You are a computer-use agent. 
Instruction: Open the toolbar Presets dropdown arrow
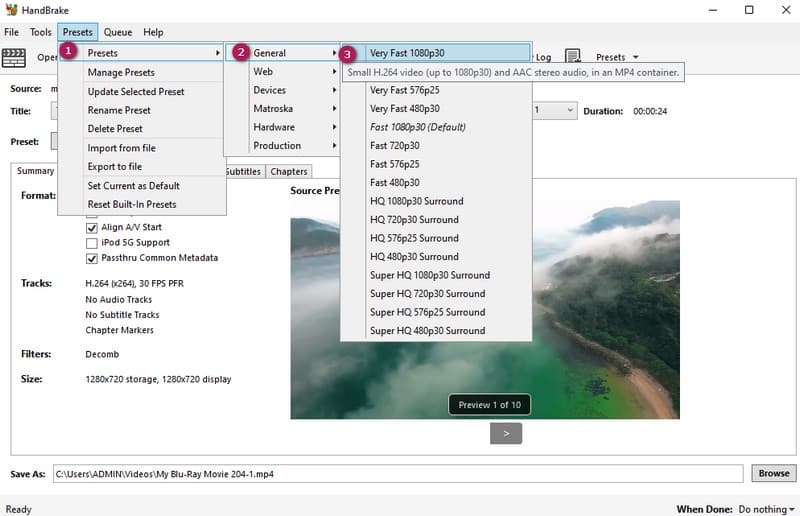[x=636, y=57]
